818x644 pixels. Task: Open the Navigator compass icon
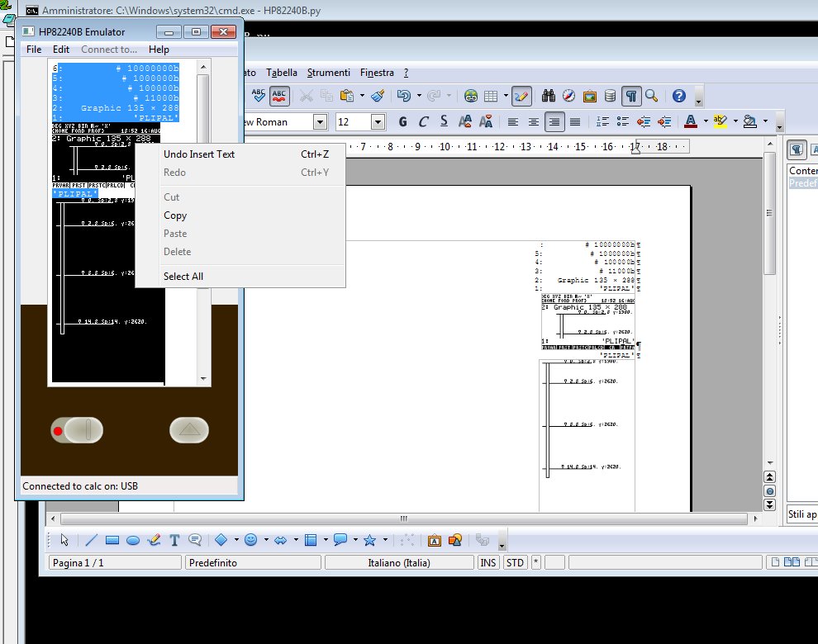568,96
